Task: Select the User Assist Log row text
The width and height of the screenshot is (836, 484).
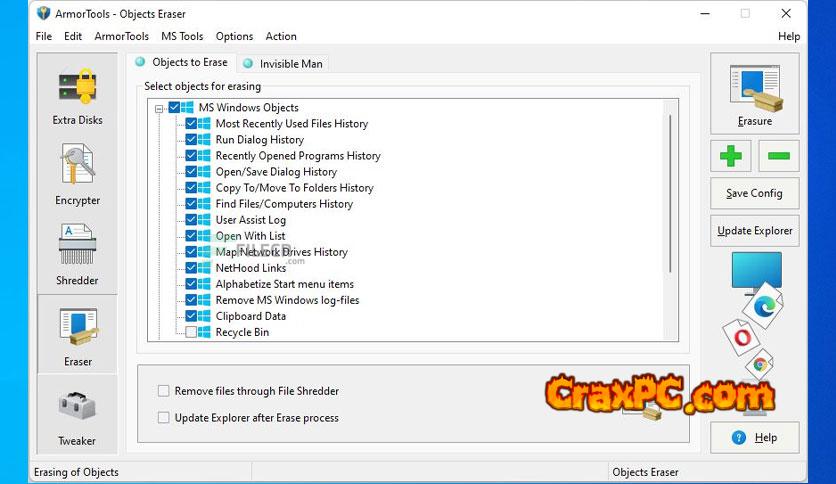Action: point(251,220)
